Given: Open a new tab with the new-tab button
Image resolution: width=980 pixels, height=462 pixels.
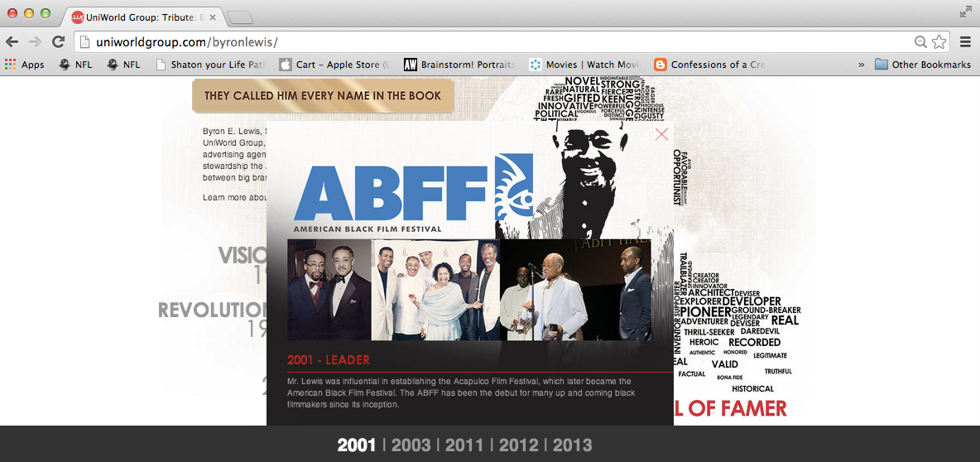Looking at the screenshot, I should [x=240, y=17].
